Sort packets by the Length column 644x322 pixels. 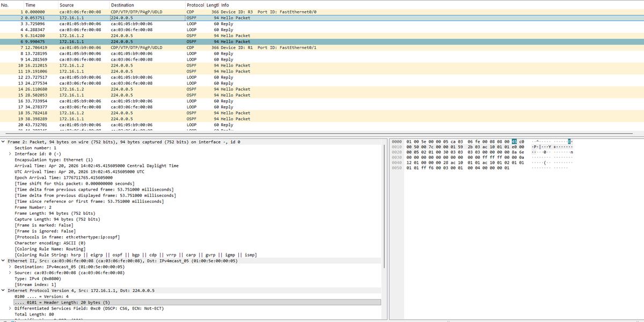click(x=213, y=5)
